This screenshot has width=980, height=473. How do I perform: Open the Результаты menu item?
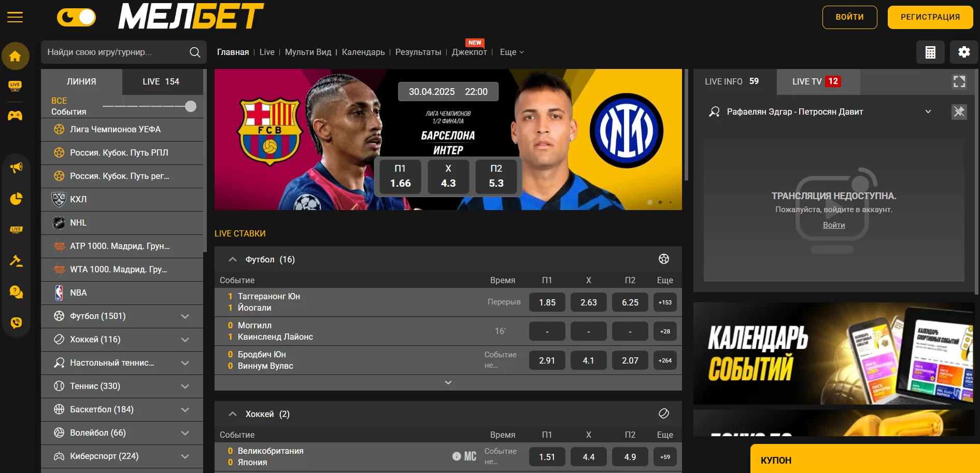tap(418, 52)
